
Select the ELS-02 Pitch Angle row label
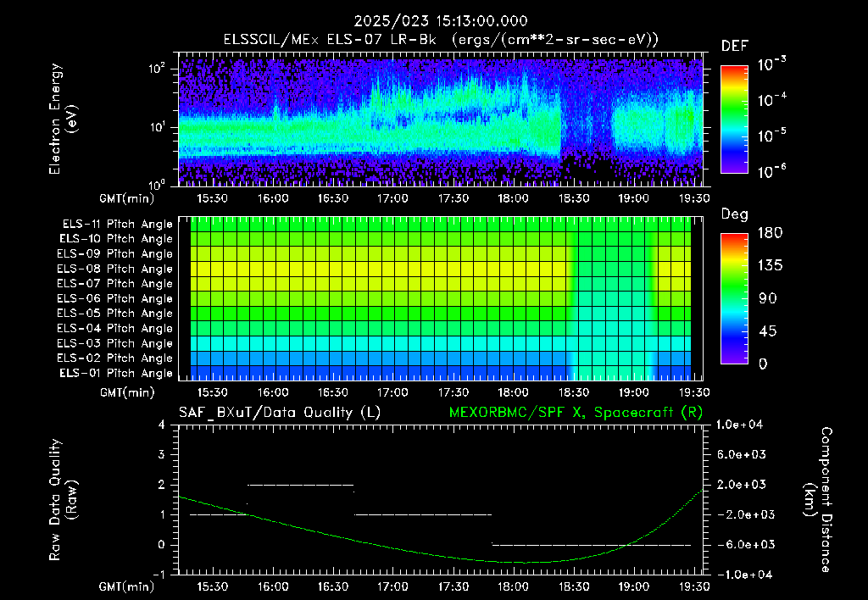click(x=114, y=358)
